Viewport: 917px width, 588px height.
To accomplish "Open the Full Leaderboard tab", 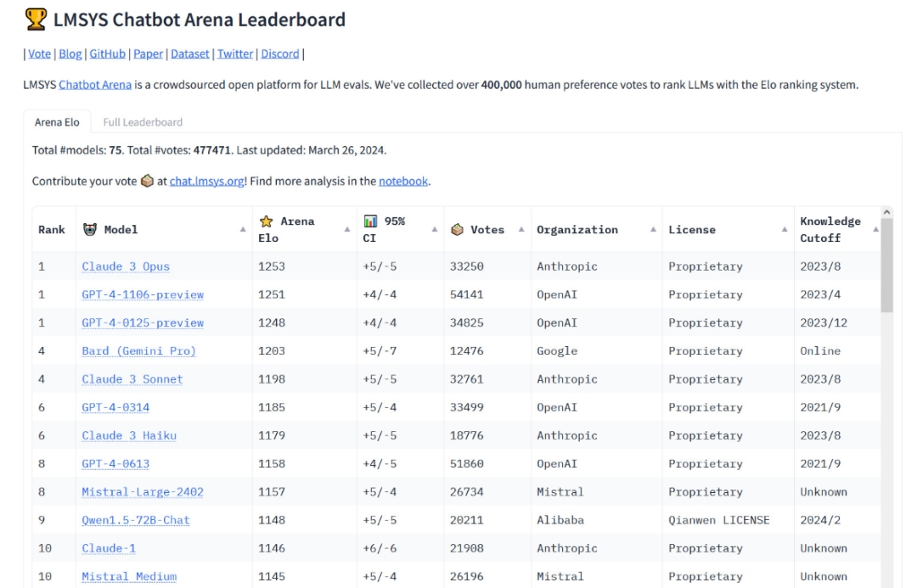I will click(x=143, y=122).
